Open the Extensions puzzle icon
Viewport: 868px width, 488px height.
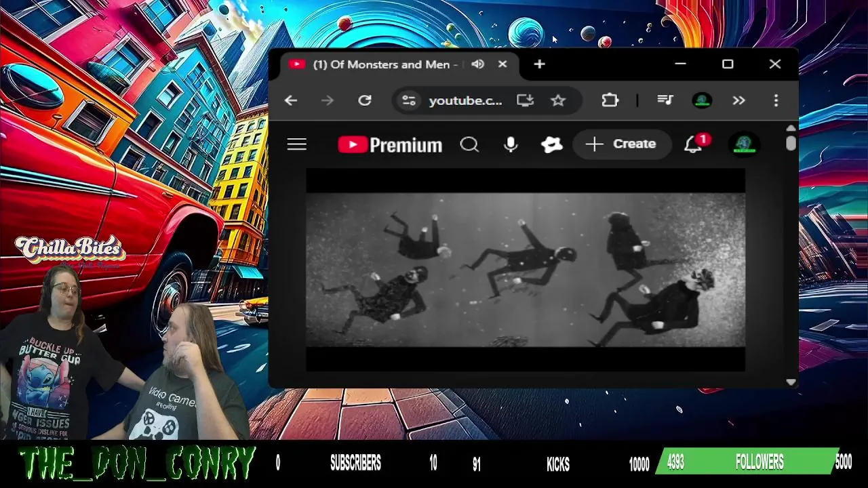610,100
